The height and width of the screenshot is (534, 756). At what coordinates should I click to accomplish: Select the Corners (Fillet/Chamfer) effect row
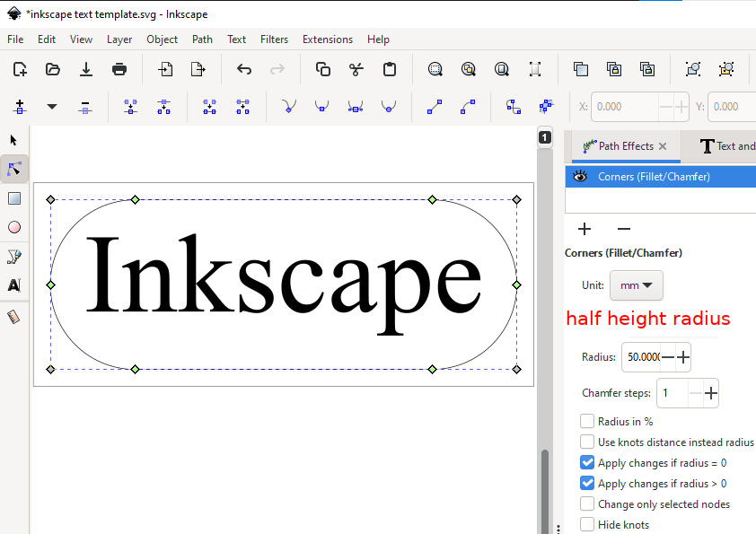point(661,177)
